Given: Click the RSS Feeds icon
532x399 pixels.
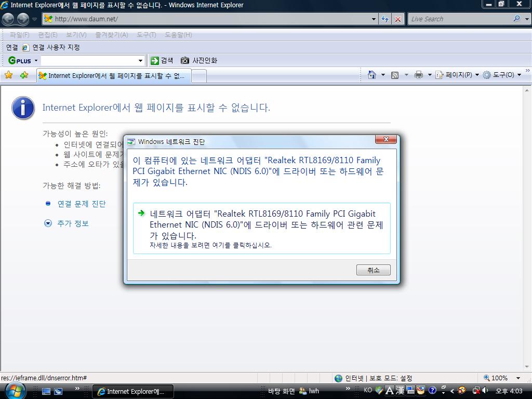Looking at the screenshot, I should tap(395, 75).
